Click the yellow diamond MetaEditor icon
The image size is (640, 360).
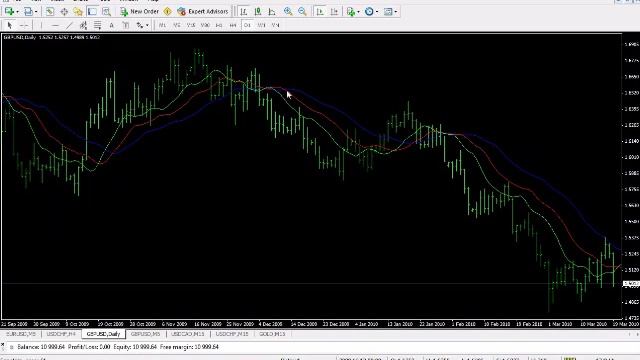(167, 11)
